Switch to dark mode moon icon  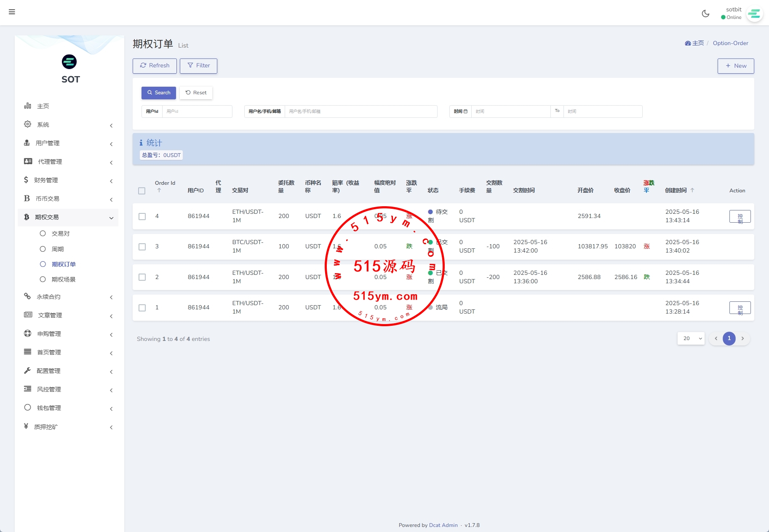pyautogui.click(x=705, y=13)
